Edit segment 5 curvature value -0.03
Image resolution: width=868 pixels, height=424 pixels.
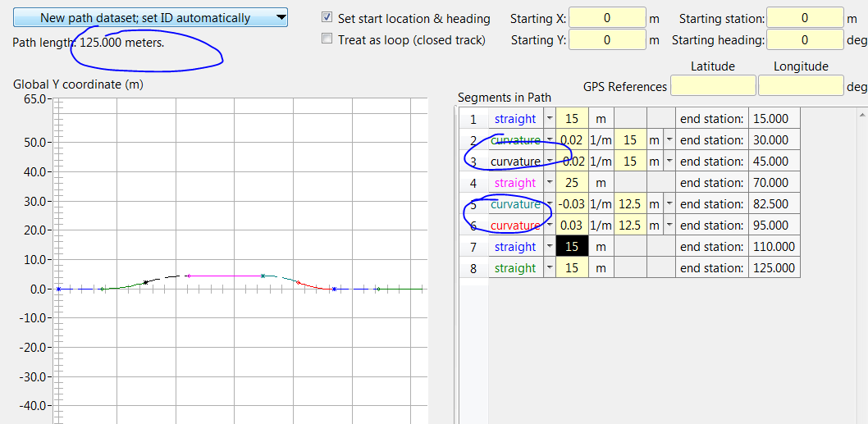pos(572,203)
